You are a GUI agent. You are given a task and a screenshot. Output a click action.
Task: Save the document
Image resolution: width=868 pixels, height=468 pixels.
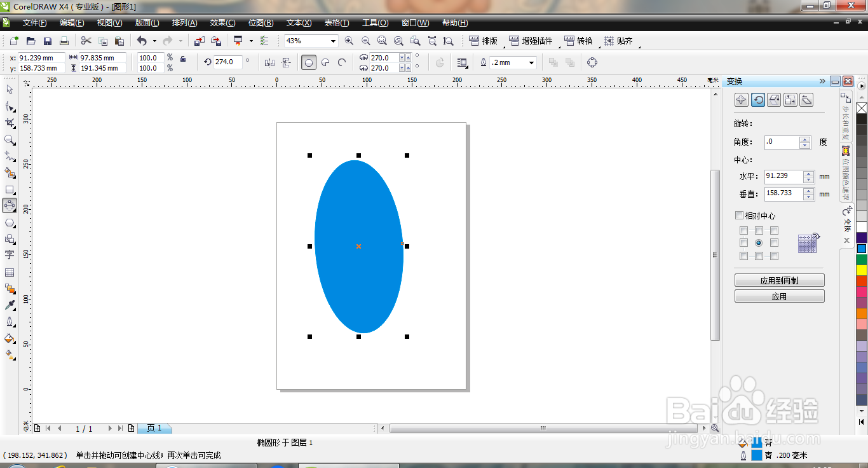tap(47, 41)
